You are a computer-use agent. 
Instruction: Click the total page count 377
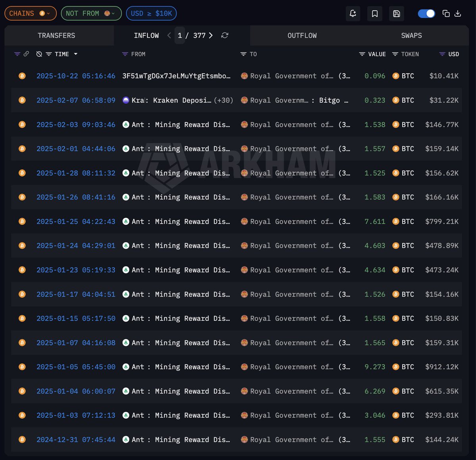click(x=200, y=36)
